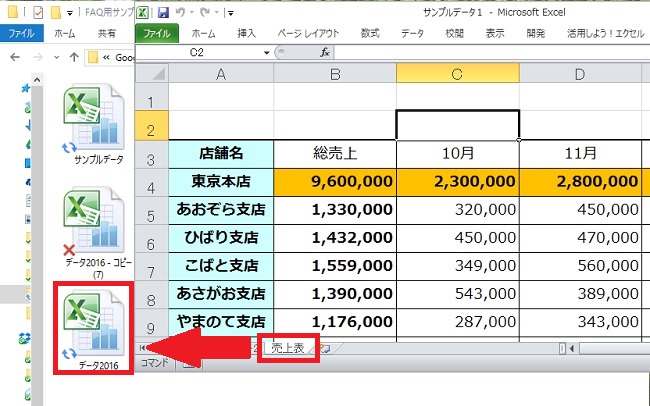Click the row 4 header

pyautogui.click(x=151, y=187)
